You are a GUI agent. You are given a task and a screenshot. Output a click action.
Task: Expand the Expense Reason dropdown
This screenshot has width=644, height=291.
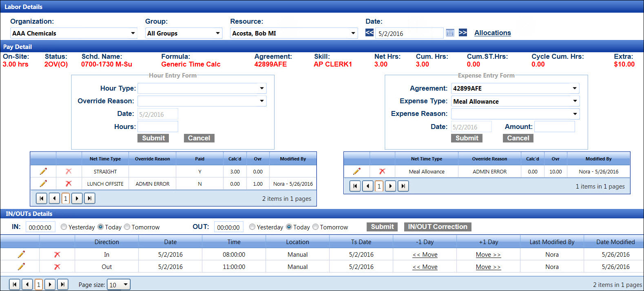pos(575,114)
